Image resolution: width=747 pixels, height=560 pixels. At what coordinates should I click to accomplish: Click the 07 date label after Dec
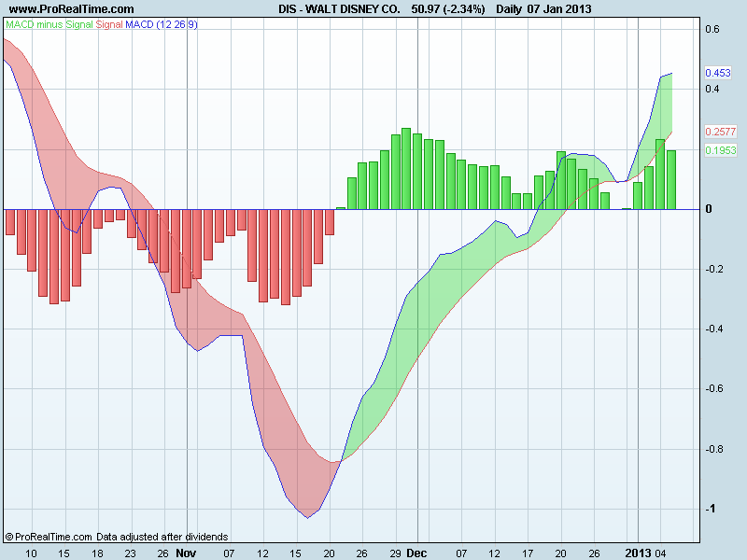coord(461,553)
